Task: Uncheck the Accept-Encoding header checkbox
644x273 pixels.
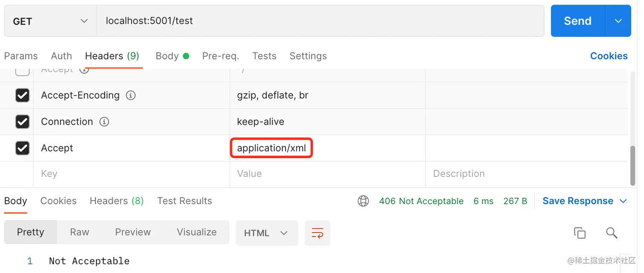Action: (x=22, y=95)
